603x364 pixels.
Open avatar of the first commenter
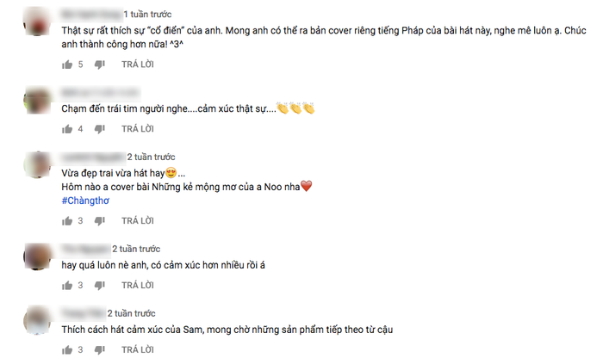tap(37, 22)
